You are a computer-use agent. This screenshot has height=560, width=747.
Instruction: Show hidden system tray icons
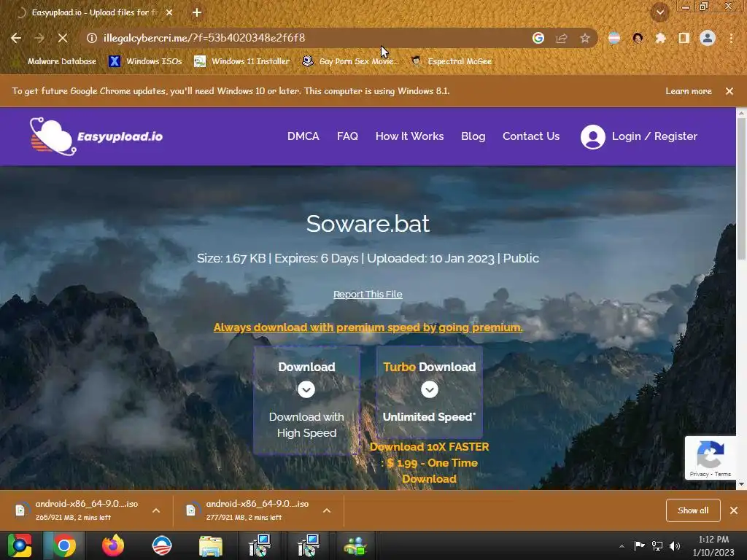point(622,546)
